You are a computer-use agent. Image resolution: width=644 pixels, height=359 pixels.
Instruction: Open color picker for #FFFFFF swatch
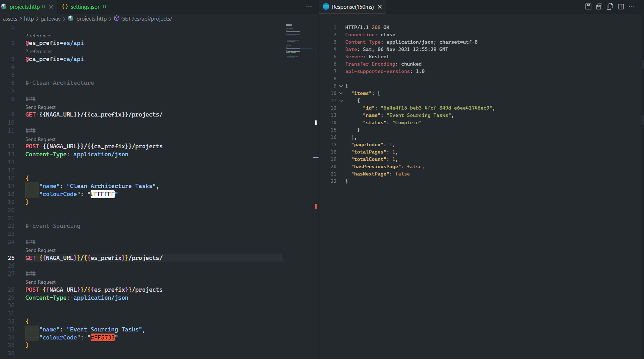(x=102, y=194)
